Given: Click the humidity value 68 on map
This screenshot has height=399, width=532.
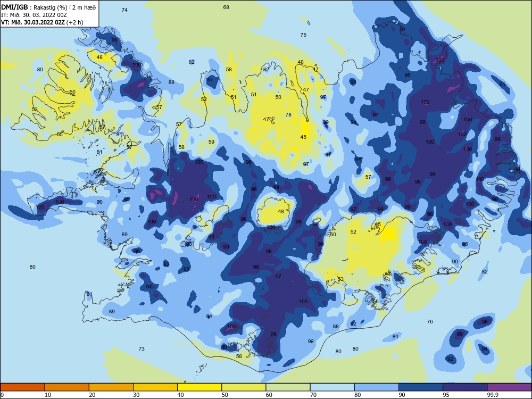Looking at the screenshot, I should [226, 7].
